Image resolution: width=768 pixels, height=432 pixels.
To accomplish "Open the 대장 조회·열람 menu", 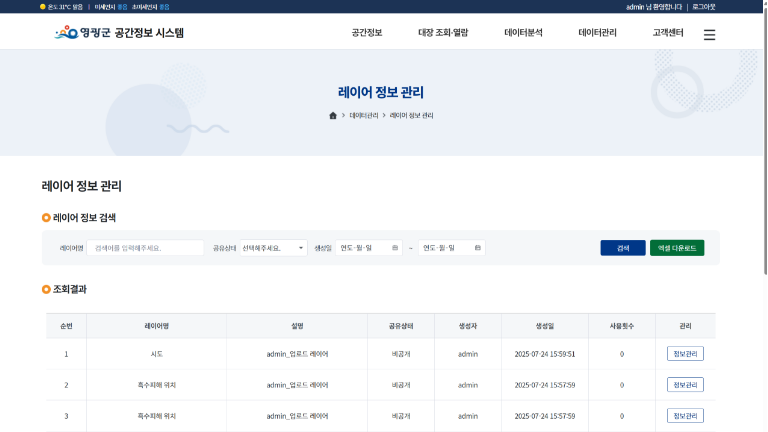I will pyautogui.click(x=443, y=33).
